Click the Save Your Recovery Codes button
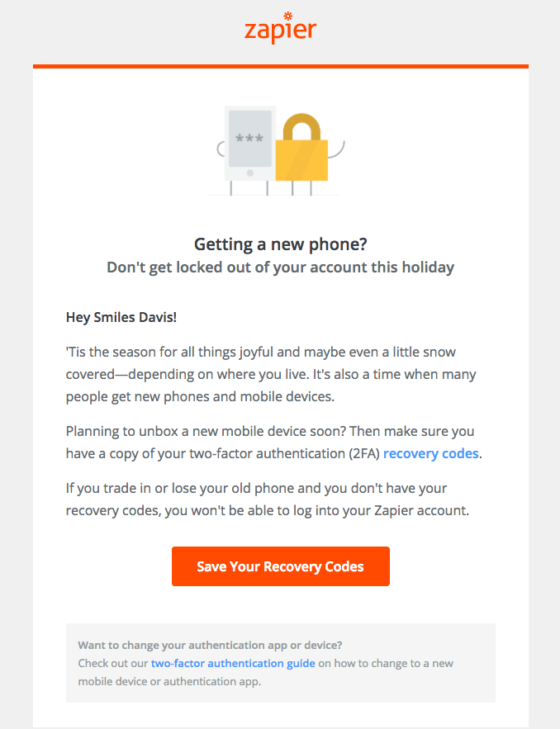The height and width of the screenshot is (729, 560). point(281,566)
